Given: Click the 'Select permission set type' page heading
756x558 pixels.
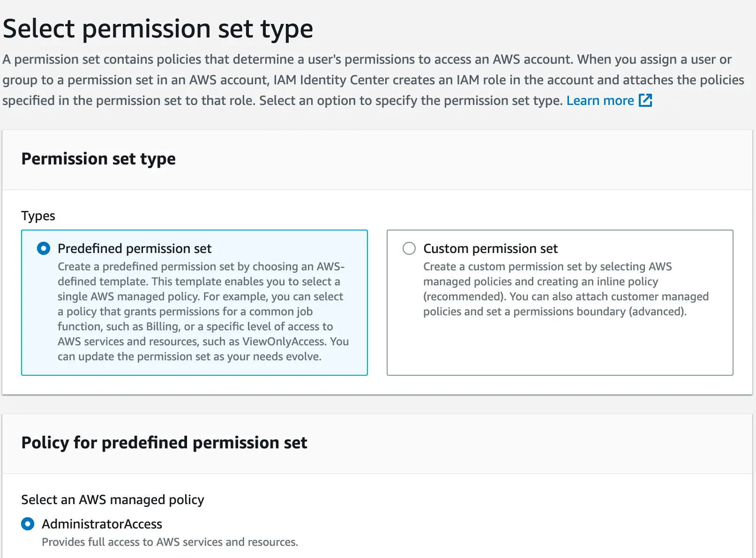Looking at the screenshot, I should pyautogui.click(x=158, y=29).
